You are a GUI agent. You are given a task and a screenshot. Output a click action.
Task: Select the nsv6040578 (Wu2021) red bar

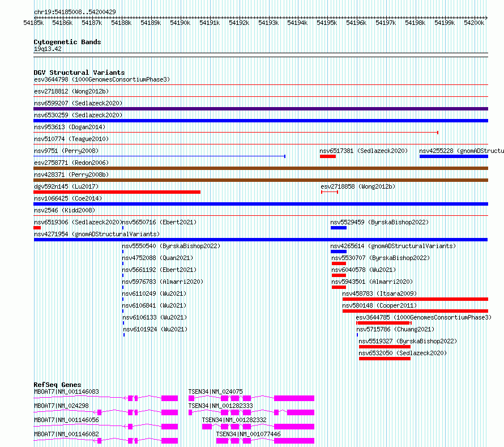tap(339, 275)
